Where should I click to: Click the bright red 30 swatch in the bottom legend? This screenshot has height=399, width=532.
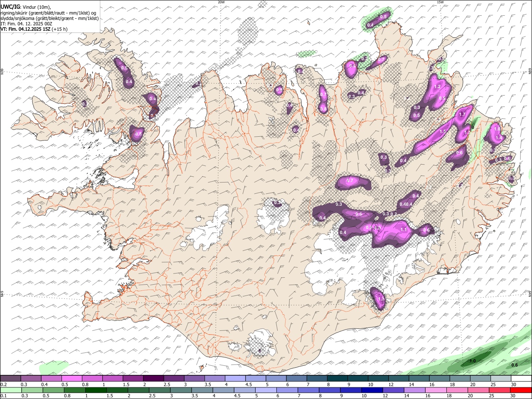click(x=520, y=390)
